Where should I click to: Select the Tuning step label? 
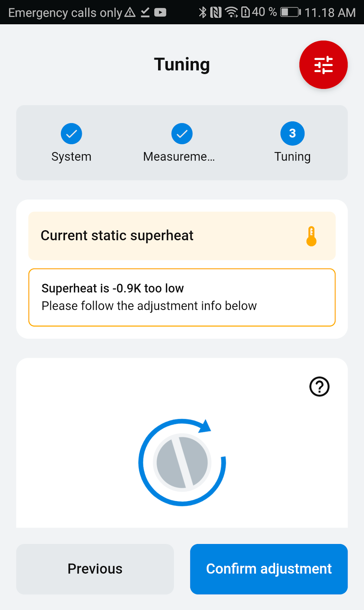(292, 157)
